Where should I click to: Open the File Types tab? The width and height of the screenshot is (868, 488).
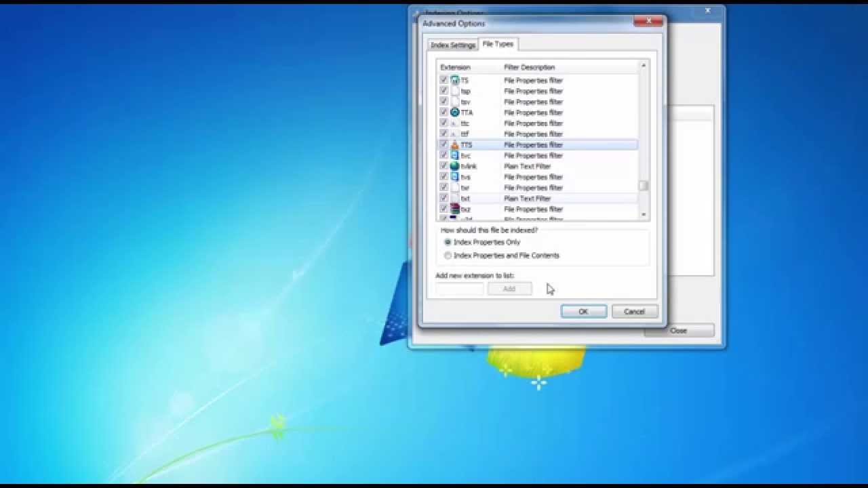tap(498, 44)
